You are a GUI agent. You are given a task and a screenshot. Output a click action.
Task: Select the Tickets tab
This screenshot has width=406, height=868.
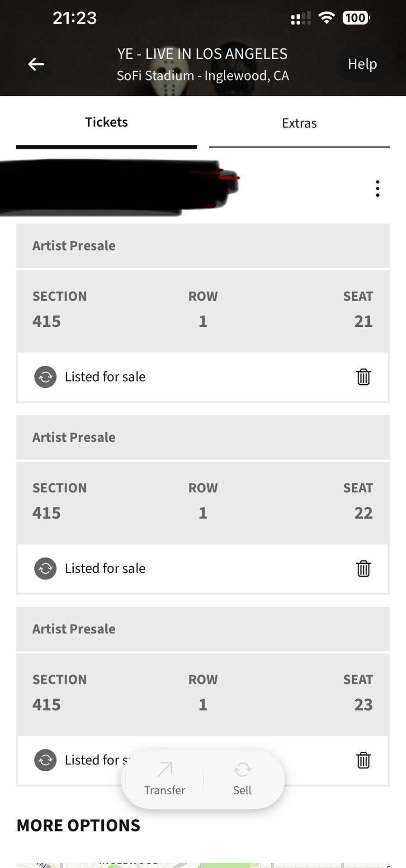[106, 122]
